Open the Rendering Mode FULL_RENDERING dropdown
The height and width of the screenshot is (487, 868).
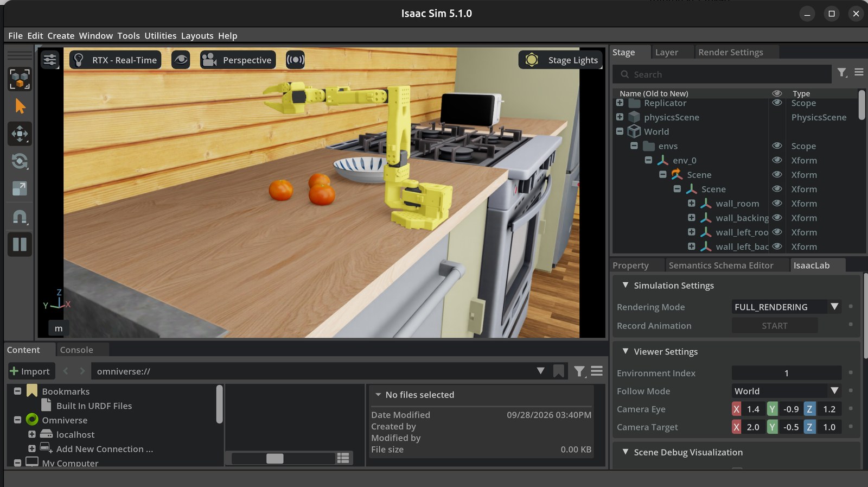point(787,307)
